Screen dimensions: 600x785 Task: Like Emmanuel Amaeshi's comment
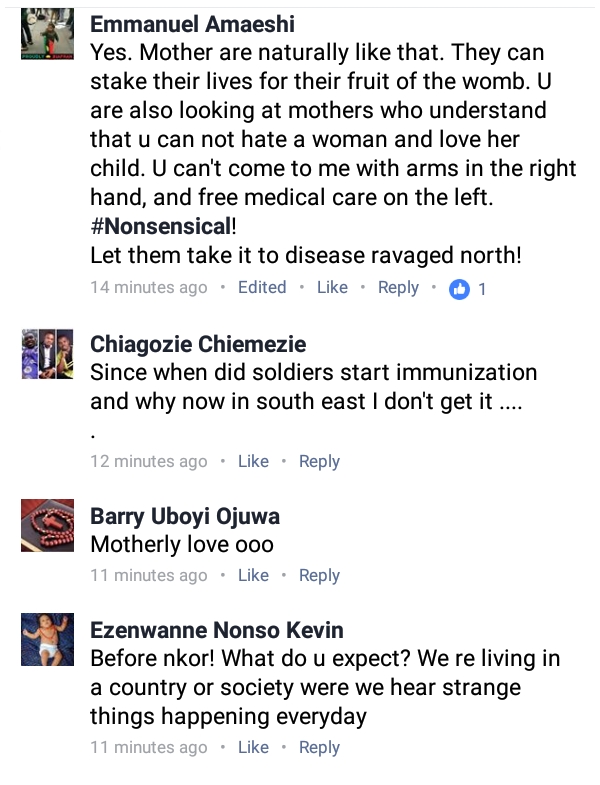click(x=332, y=287)
